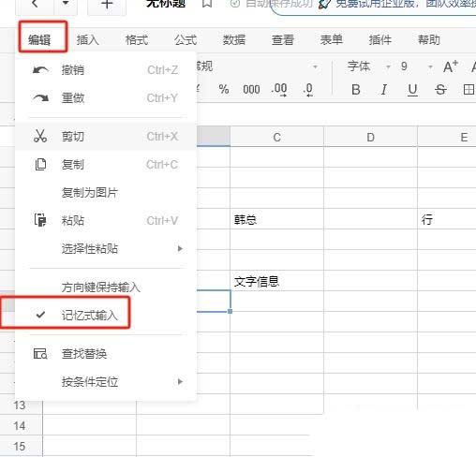Open the font size 9 dropdown
The image size is (476, 457).
416,66
